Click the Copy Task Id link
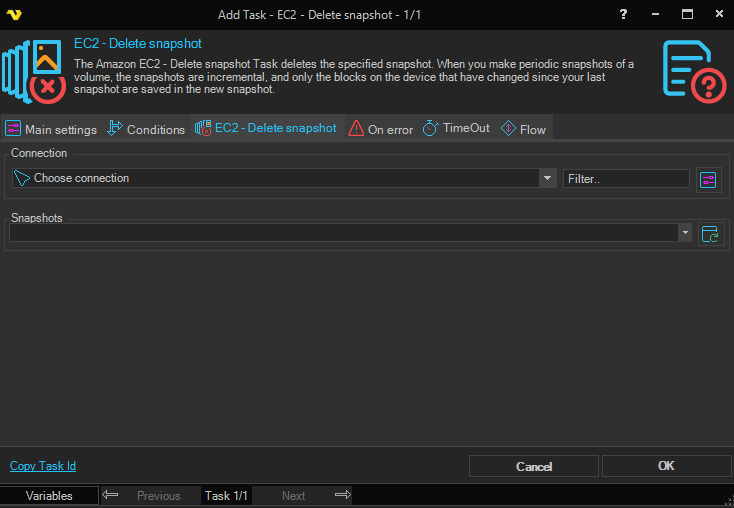 pyautogui.click(x=43, y=466)
